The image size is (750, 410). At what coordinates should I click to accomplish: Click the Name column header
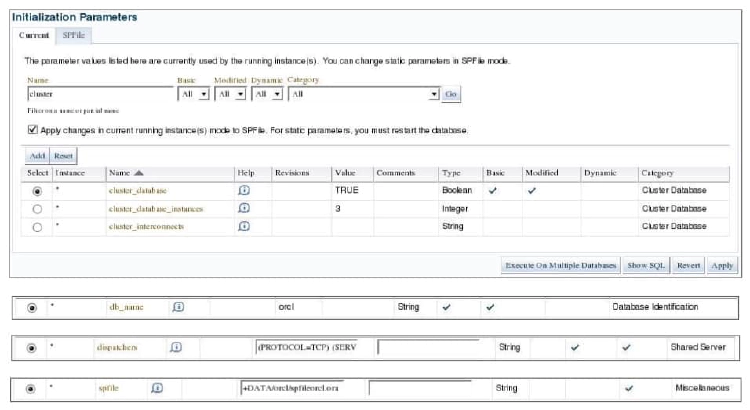[120, 173]
